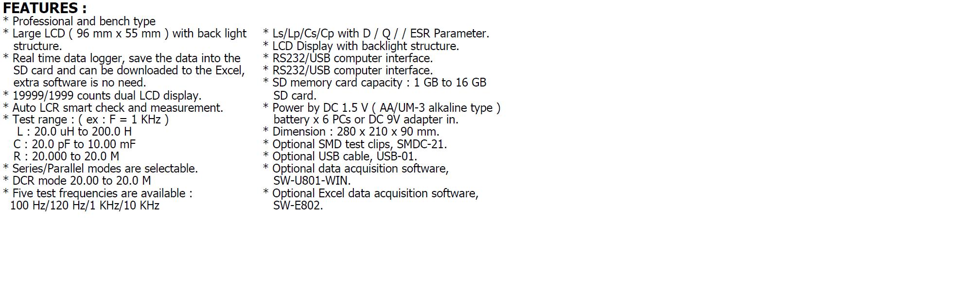Click the "Test range : ( ex : F = 1 KHz )" line
The width and height of the screenshot is (980, 294).
coord(90,120)
